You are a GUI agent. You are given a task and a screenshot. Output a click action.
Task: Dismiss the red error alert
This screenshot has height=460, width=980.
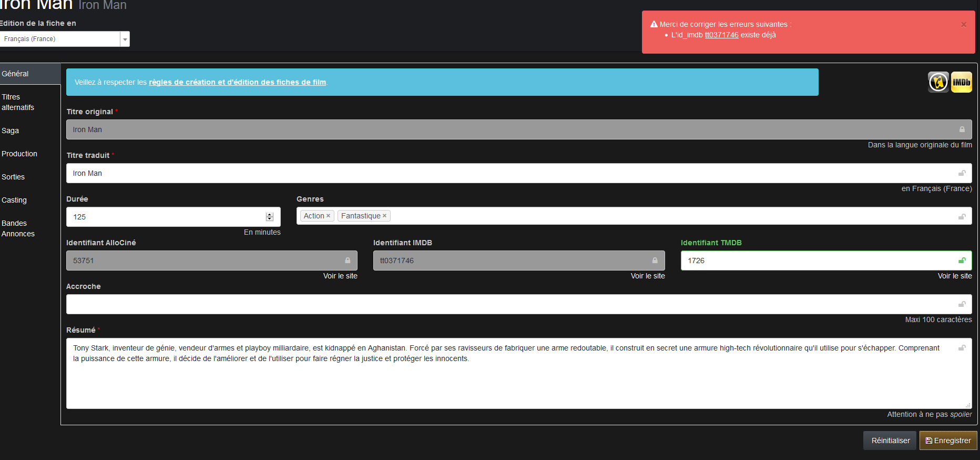coord(963,25)
